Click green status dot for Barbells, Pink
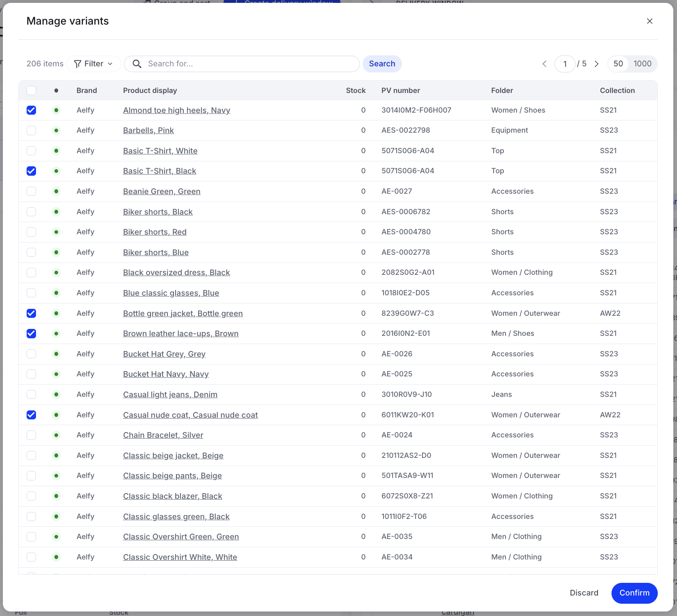 [56, 130]
